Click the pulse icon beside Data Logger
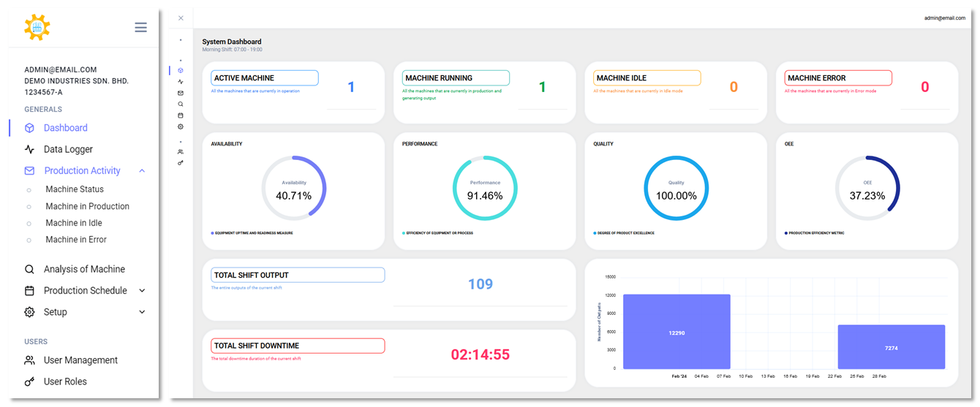 tap(29, 149)
